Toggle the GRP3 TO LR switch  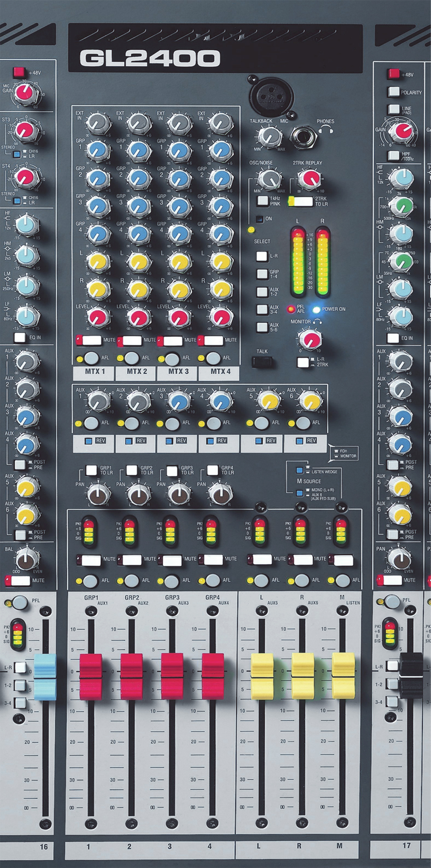(172, 471)
